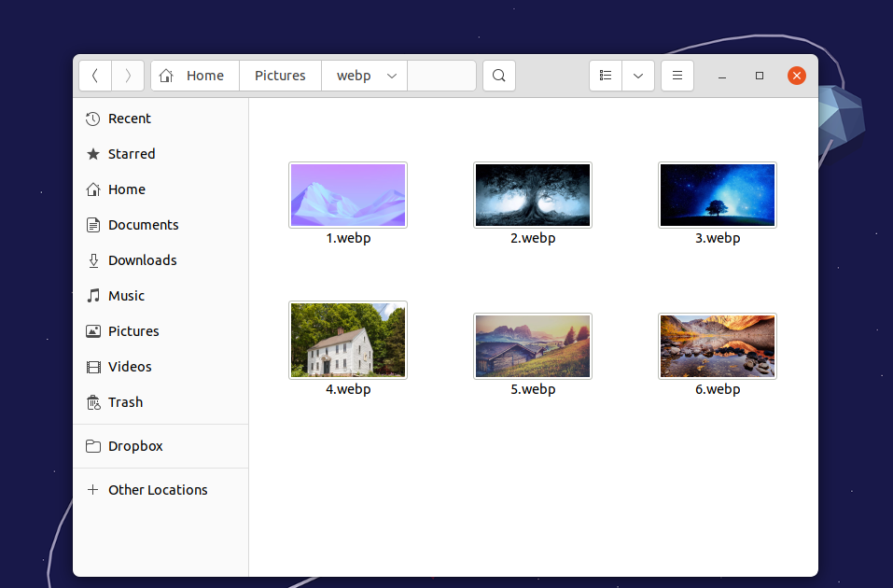This screenshot has width=893, height=588.
Task: Open Music label in sidebar
Action: (126, 296)
